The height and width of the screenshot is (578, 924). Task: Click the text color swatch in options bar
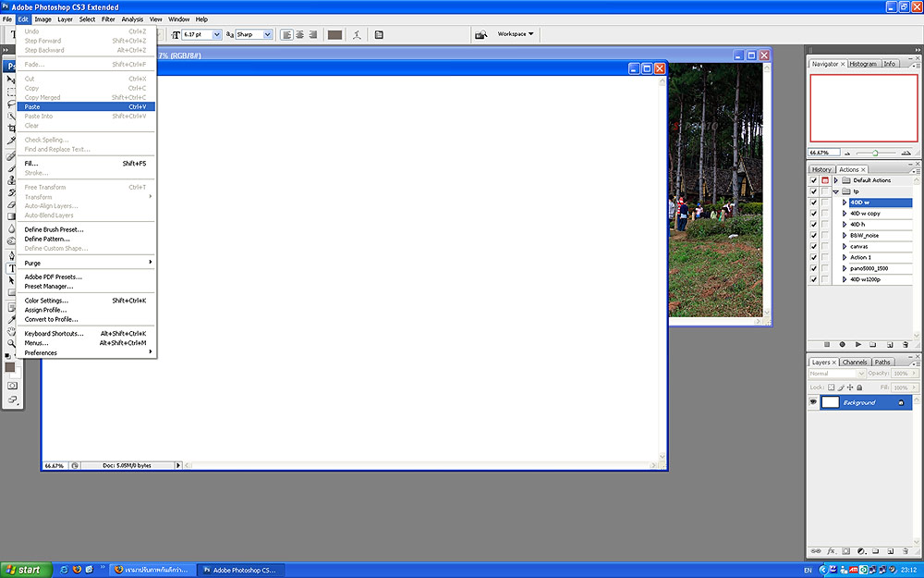pos(334,34)
